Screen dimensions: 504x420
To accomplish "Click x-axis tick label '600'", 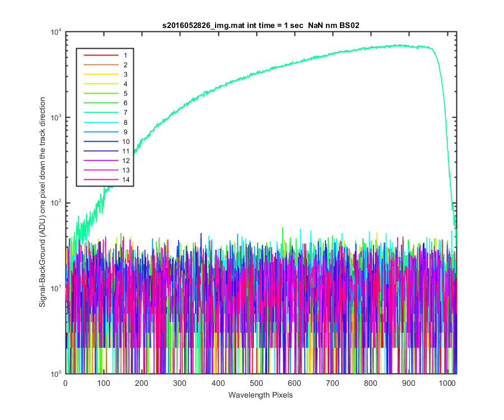I will [294, 383].
